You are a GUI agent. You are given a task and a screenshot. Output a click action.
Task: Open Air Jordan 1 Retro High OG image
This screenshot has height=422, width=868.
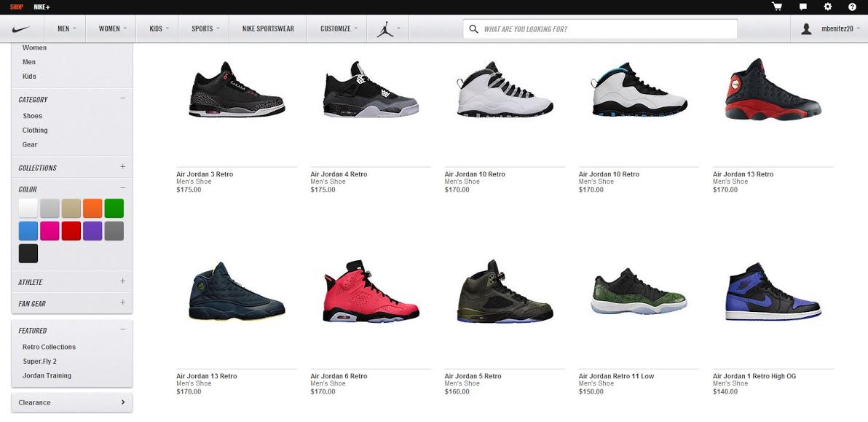[x=773, y=292]
